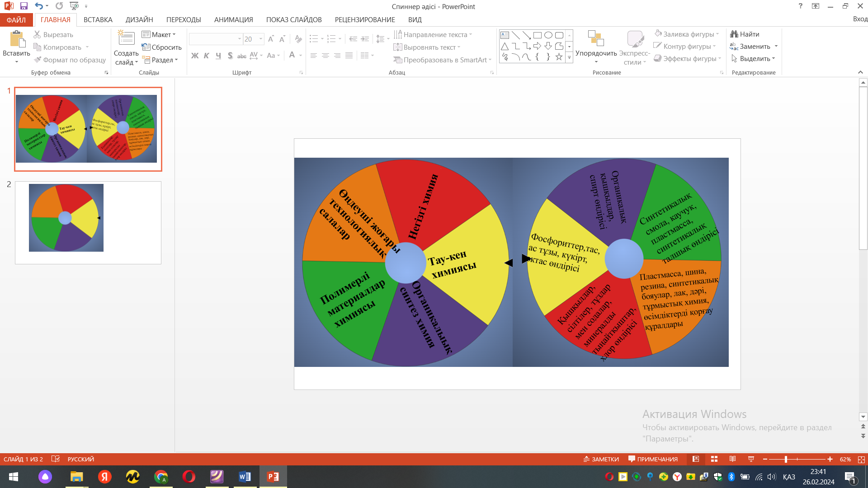Toggle Bold (Ж) formatting
The image size is (868, 488).
click(195, 56)
